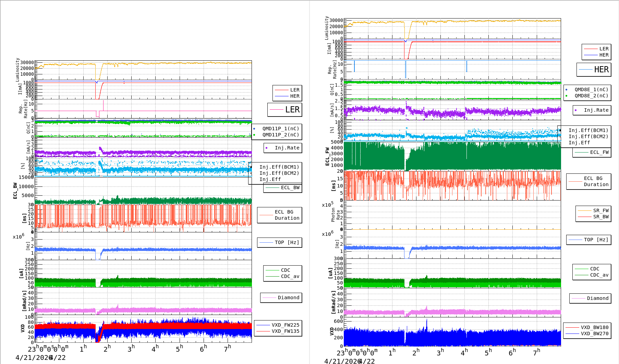Click the large HER legend box

[x=594, y=70]
